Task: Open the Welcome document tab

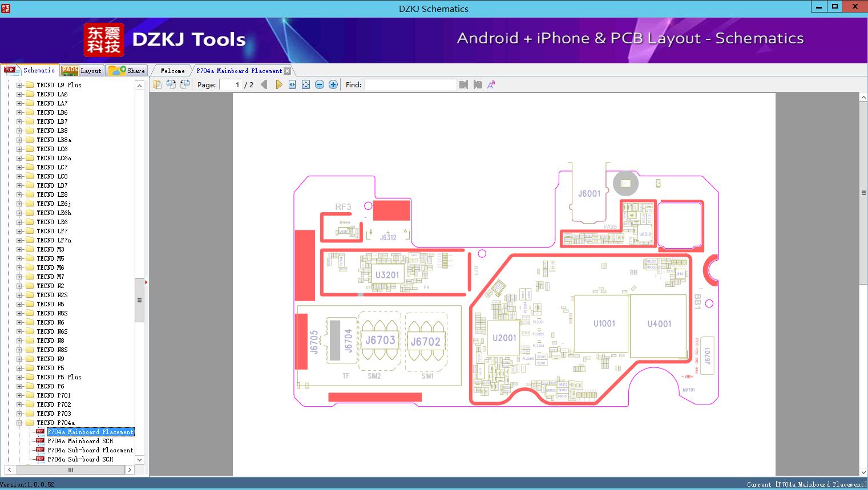Action: tap(172, 71)
